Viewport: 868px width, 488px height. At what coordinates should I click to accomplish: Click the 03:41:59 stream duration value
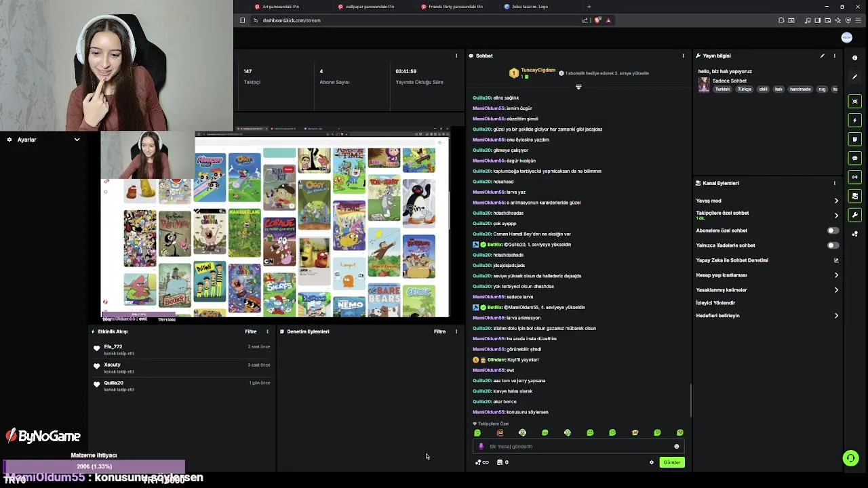click(406, 71)
